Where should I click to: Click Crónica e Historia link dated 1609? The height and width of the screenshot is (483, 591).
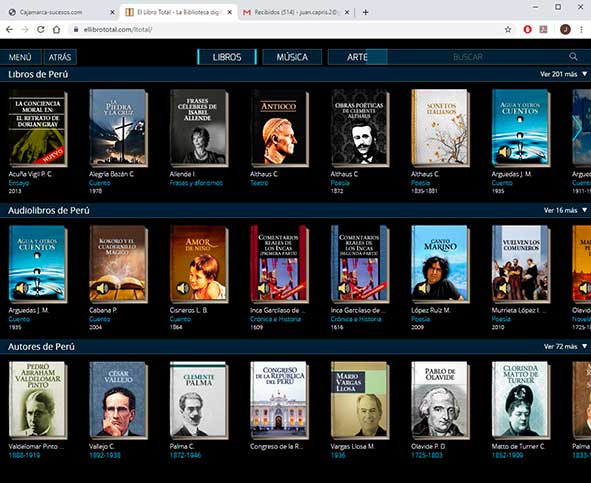pyautogui.click(x=276, y=319)
